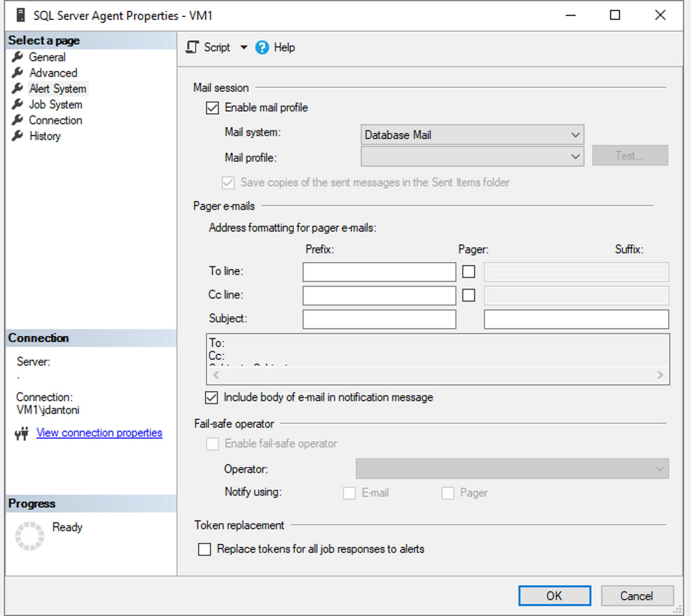Toggle the Pager checkbox on the To line

point(468,271)
